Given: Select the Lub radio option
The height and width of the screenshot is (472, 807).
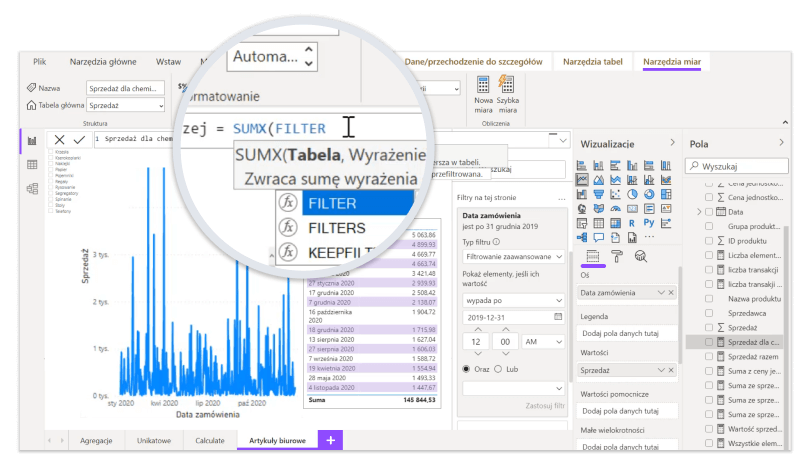Looking at the screenshot, I should pos(498,369).
